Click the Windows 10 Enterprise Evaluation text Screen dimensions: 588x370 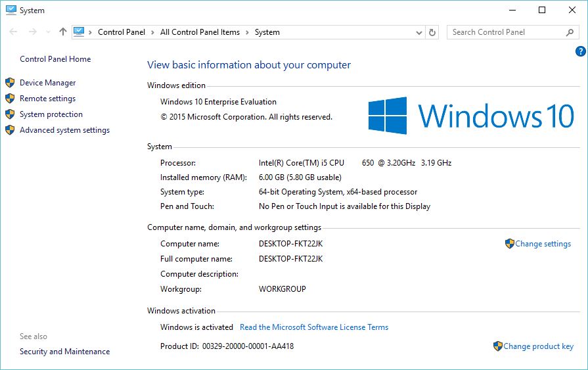click(x=218, y=102)
